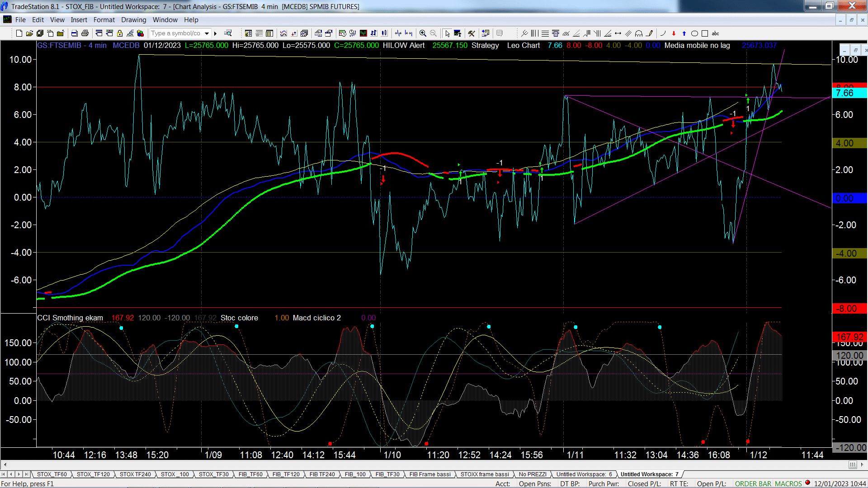Viewport: 868px width, 488px height.
Task: Select the abc text tool
Action: point(715,33)
